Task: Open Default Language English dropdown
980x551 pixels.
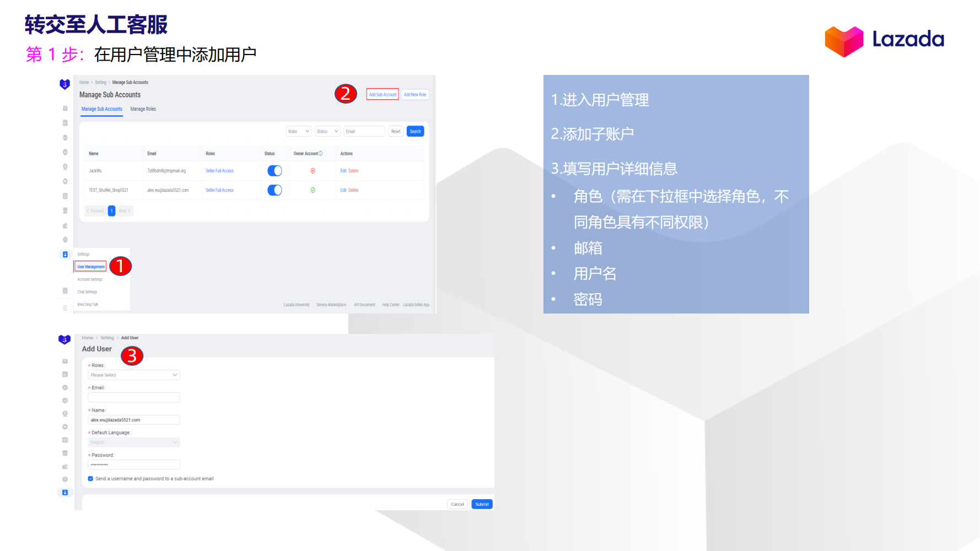Action: click(x=134, y=442)
